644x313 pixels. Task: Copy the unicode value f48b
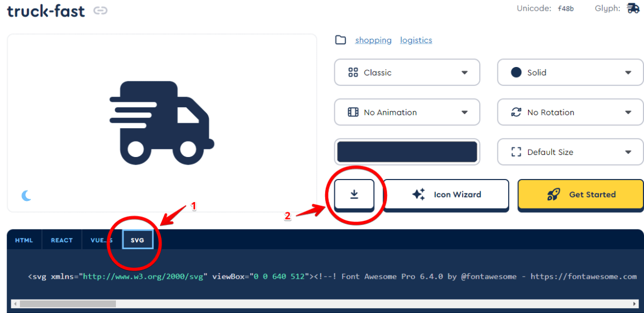click(566, 9)
